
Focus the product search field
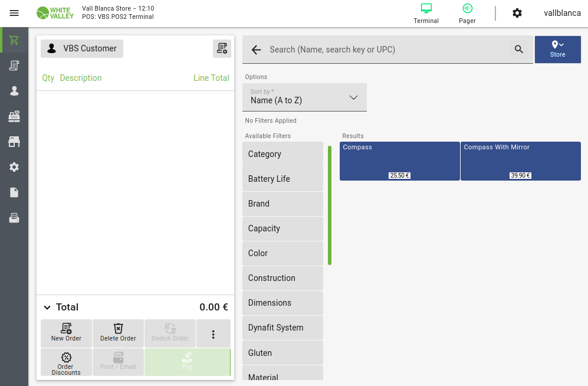click(x=386, y=50)
